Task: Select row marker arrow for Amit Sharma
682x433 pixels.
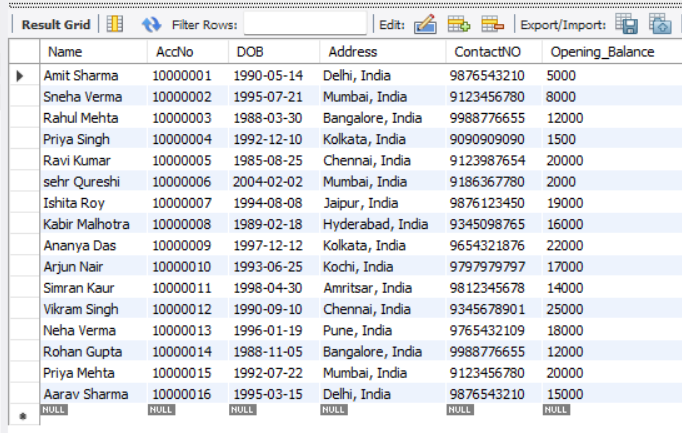Action: pyautogui.click(x=20, y=76)
